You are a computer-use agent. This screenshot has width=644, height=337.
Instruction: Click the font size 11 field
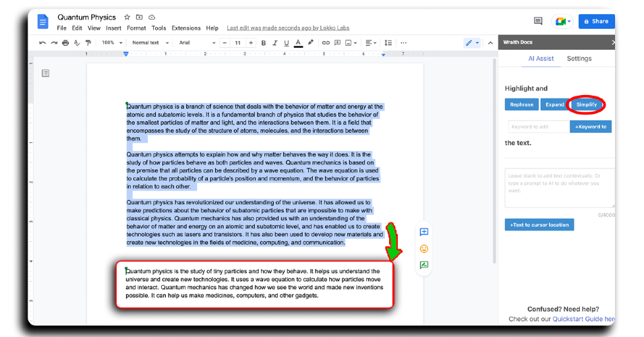(238, 42)
